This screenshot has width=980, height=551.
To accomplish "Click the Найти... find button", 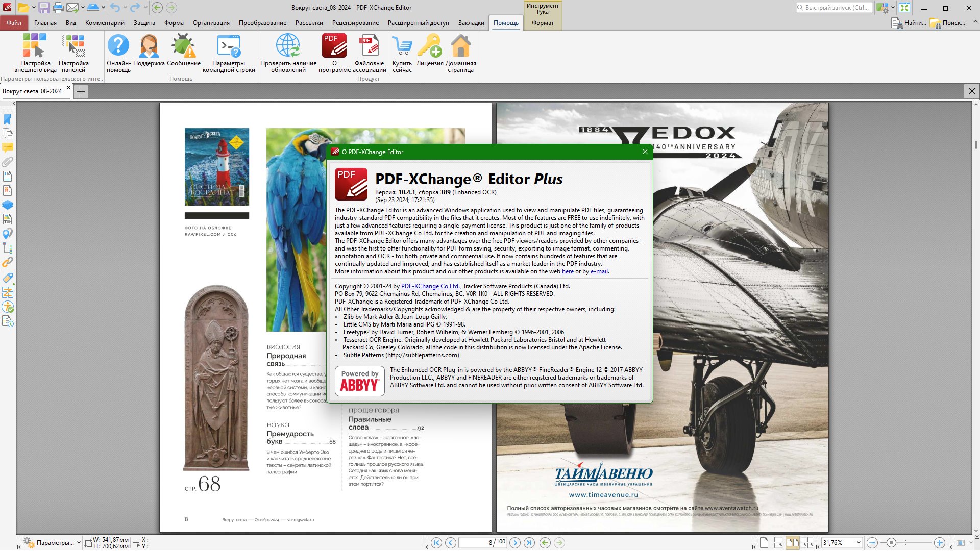I will 909,23.
